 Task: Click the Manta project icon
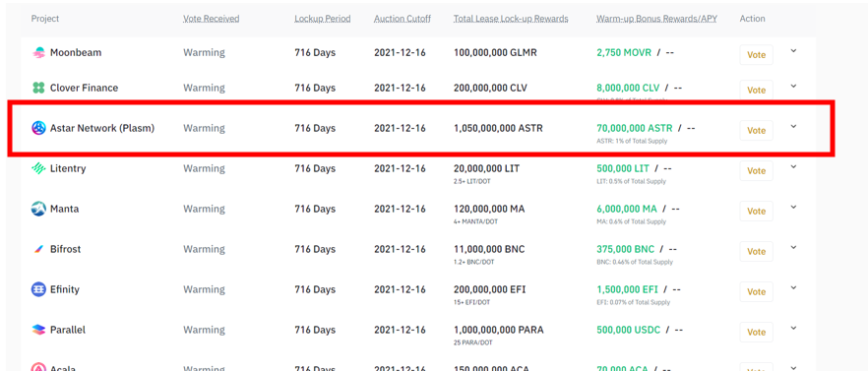(x=38, y=210)
